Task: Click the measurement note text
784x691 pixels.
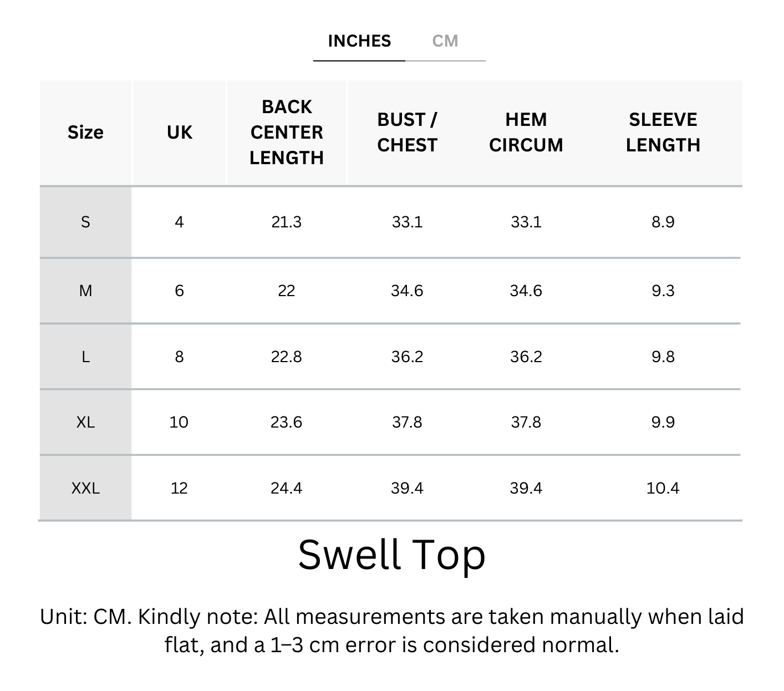Action: point(391,631)
